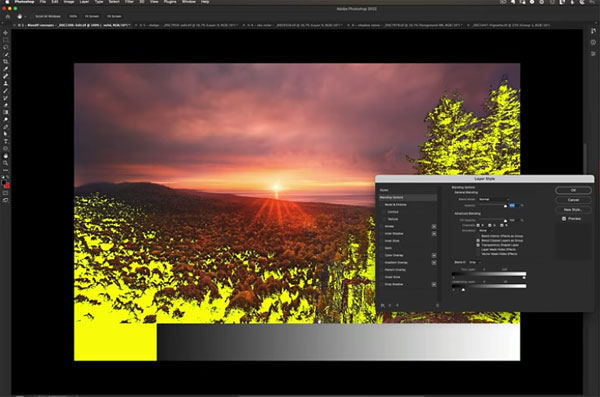
Task: Enable the Bevel & Emboss checkbox
Action: [x=382, y=205]
